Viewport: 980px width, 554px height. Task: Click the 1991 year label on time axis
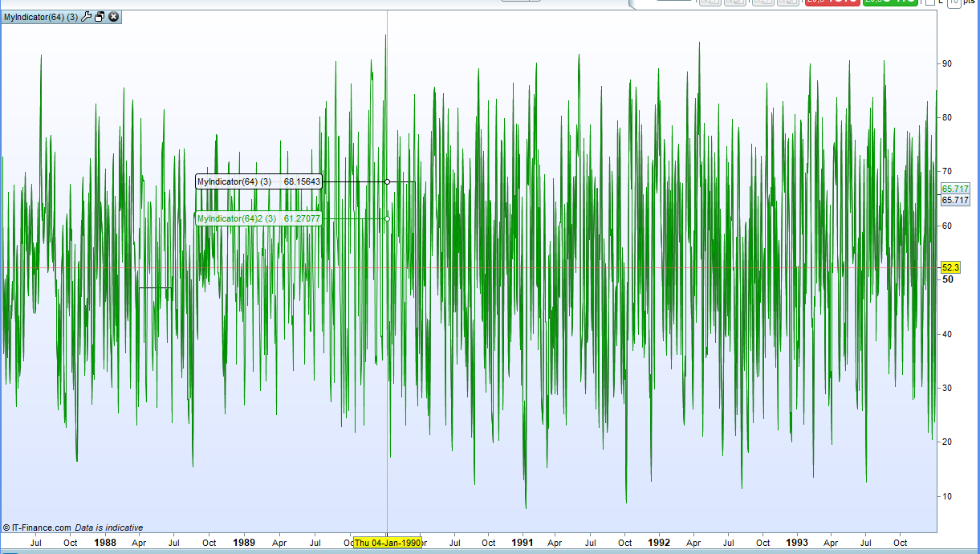[x=523, y=543]
